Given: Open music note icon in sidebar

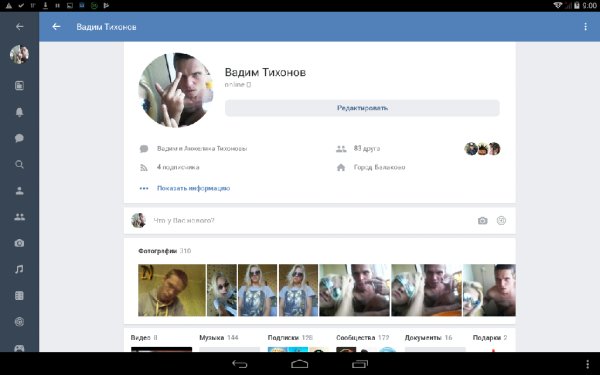Looking at the screenshot, I should point(19,269).
